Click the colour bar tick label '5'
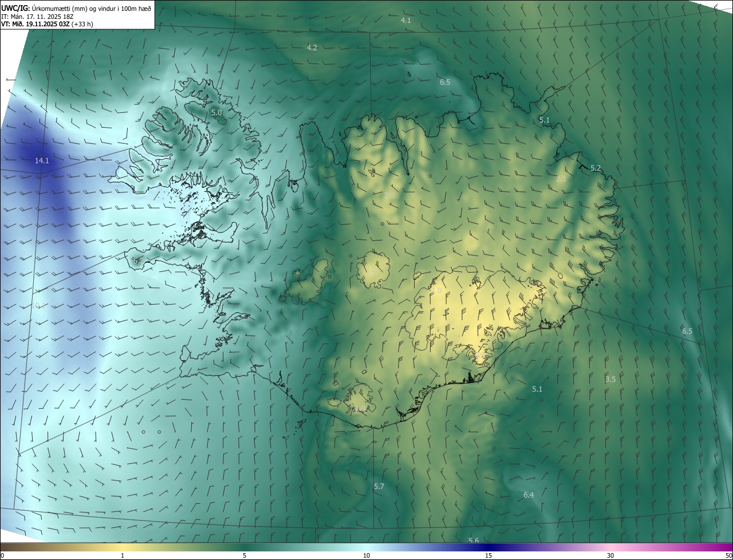The width and height of the screenshot is (733, 560). click(245, 555)
